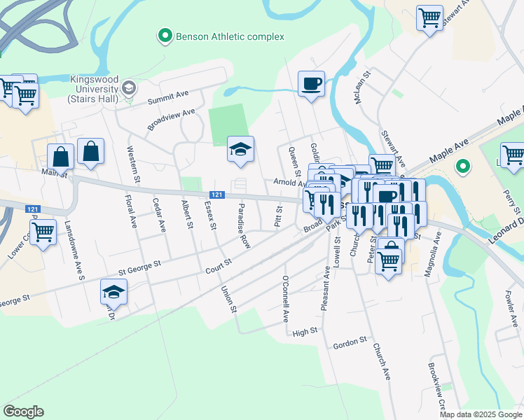The height and width of the screenshot is (420, 524).
Task: Click the right shopping bag marker near Western St
Action: (x=91, y=150)
